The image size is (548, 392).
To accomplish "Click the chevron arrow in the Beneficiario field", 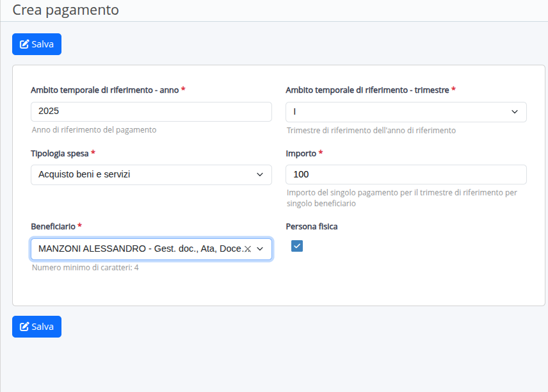I will click(260, 249).
